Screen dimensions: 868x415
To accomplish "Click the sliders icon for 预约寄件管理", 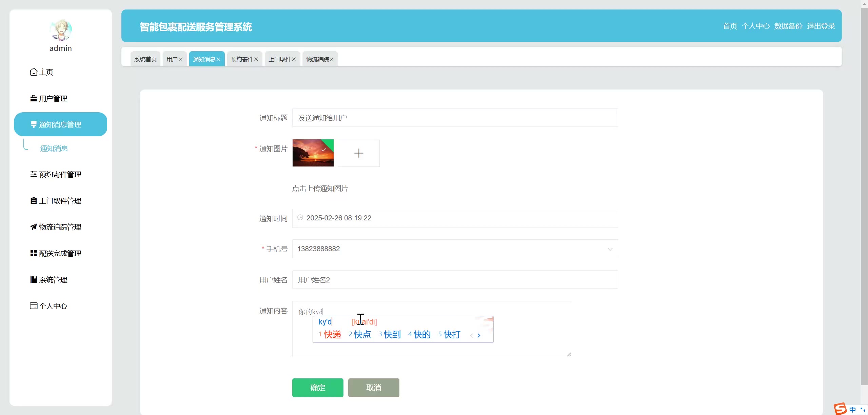I will (x=33, y=174).
